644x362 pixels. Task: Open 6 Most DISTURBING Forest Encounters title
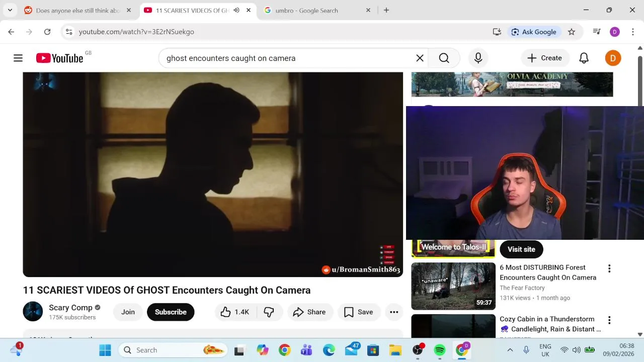coord(548,273)
